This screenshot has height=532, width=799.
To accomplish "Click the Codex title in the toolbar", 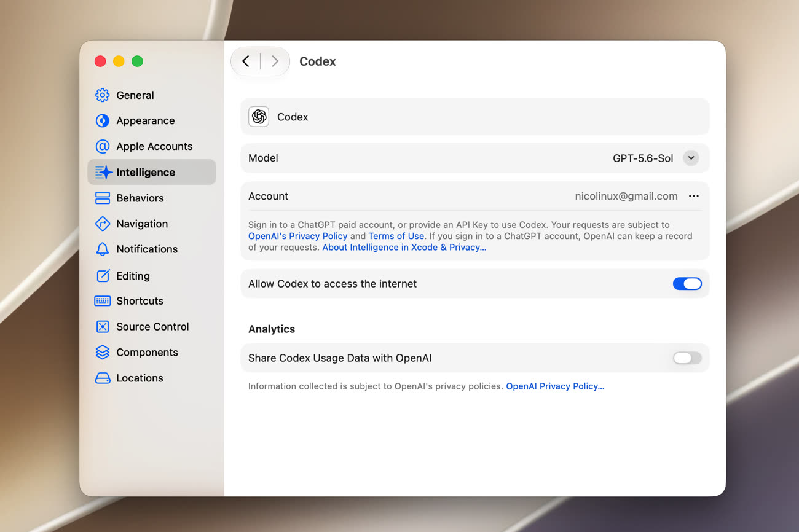I will (318, 61).
